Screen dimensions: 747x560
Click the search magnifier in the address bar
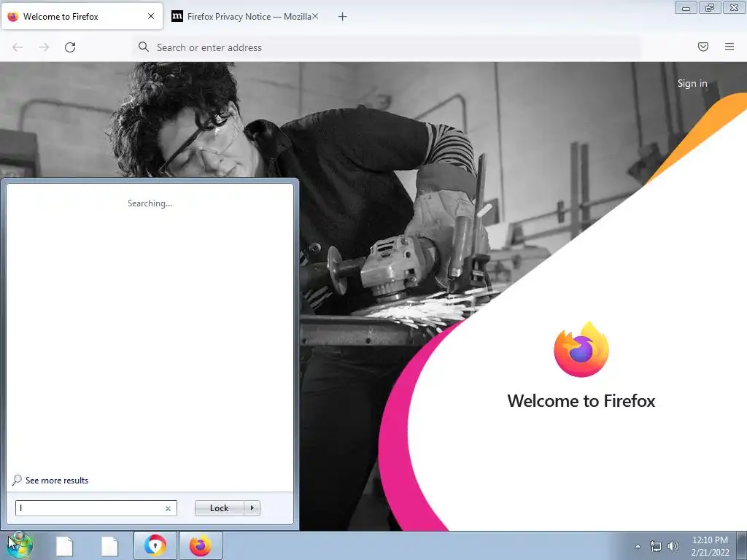click(144, 47)
